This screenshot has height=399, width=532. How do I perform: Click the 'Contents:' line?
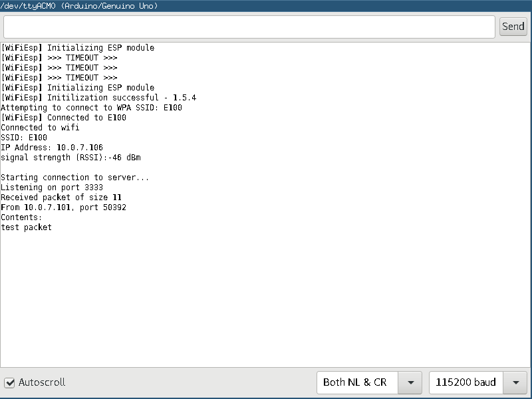21,217
